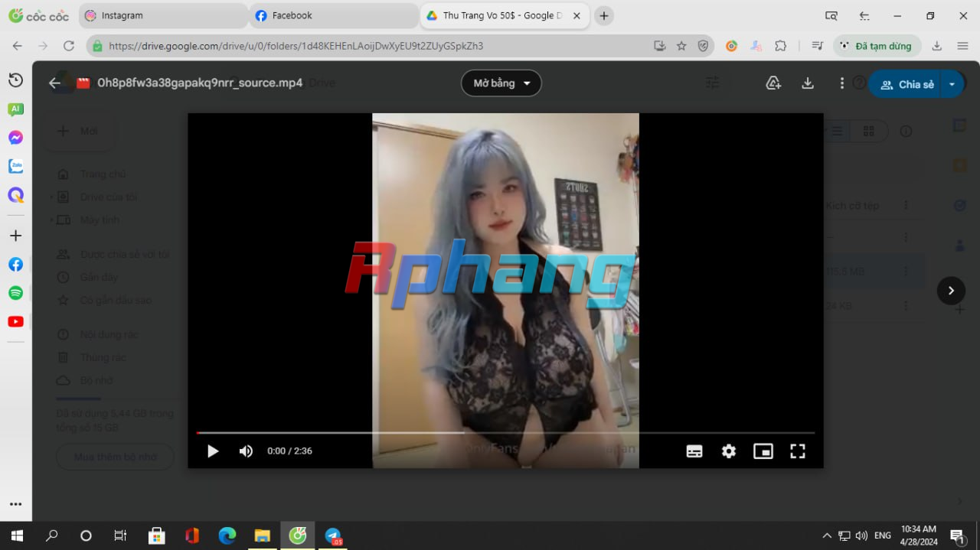
Task: Open Facebook from the sidebar
Action: pyautogui.click(x=15, y=265)
